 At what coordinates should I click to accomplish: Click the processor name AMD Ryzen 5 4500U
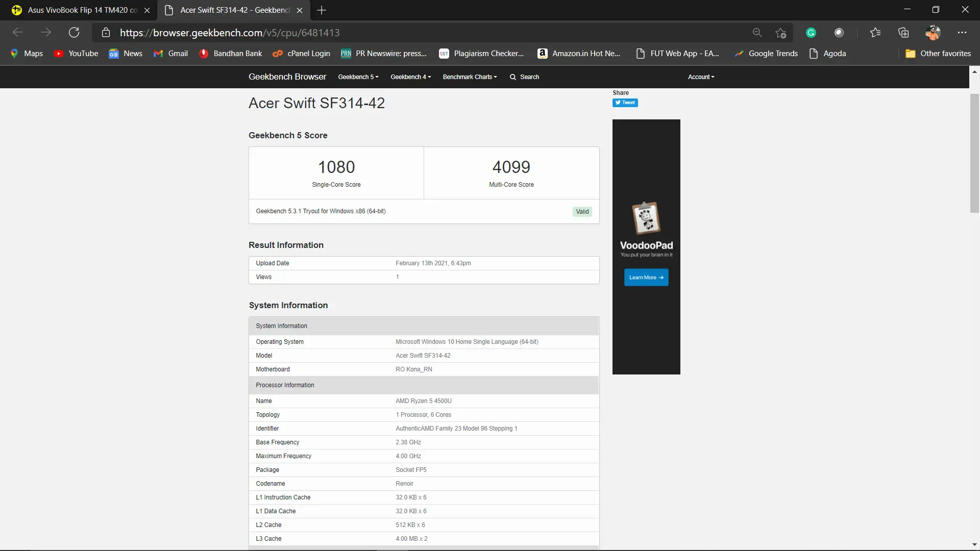pos(424,401)
